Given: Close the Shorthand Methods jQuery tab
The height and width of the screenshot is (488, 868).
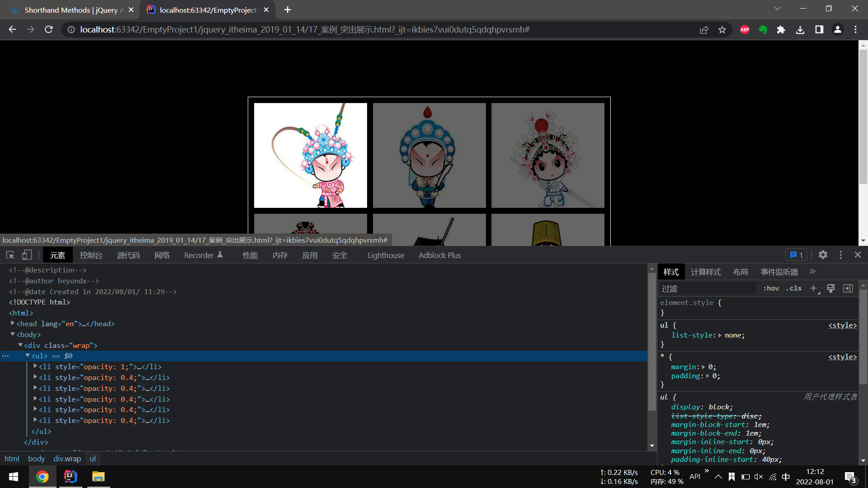Looking at the screenshot, I should pyautogui.click(x=131, y=9).
